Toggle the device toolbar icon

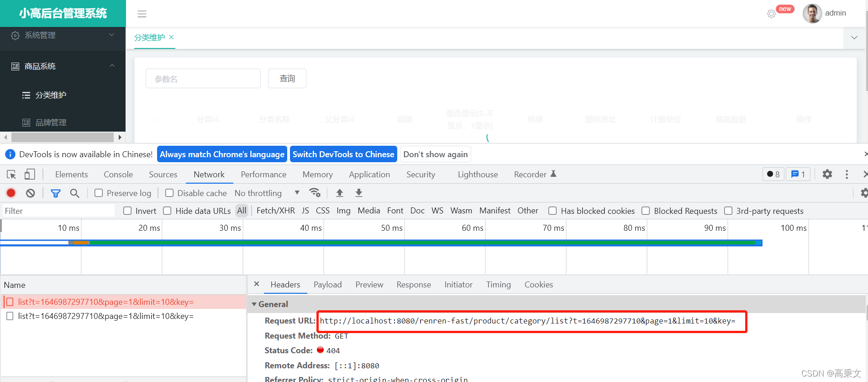(30, 174)
